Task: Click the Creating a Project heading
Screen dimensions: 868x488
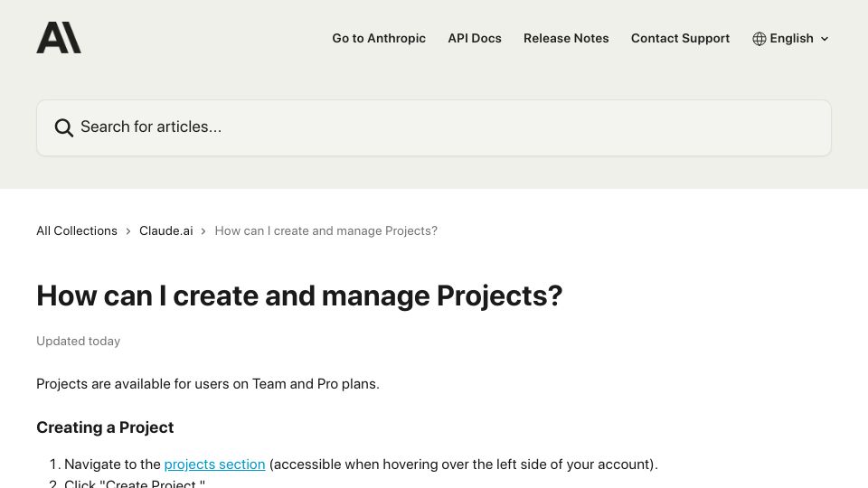Action: 105,427
